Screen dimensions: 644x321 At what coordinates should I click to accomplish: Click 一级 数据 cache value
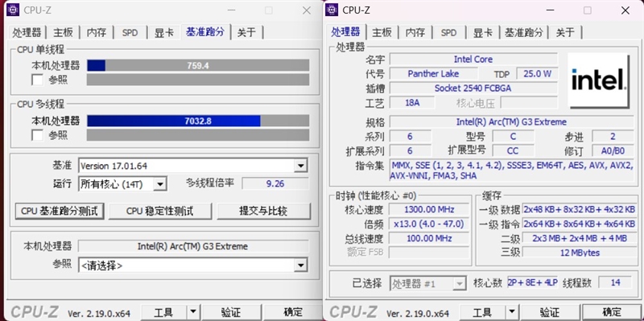[580, 209]
